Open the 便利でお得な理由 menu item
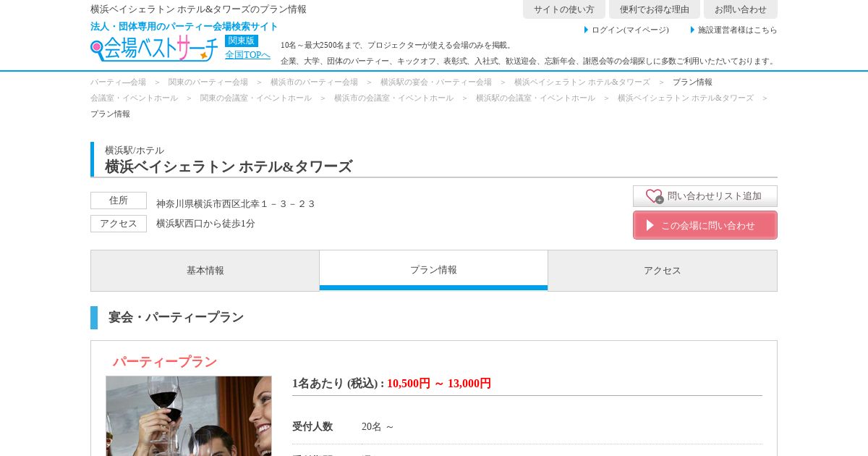The image size is (868, 456). coord(655,9)
